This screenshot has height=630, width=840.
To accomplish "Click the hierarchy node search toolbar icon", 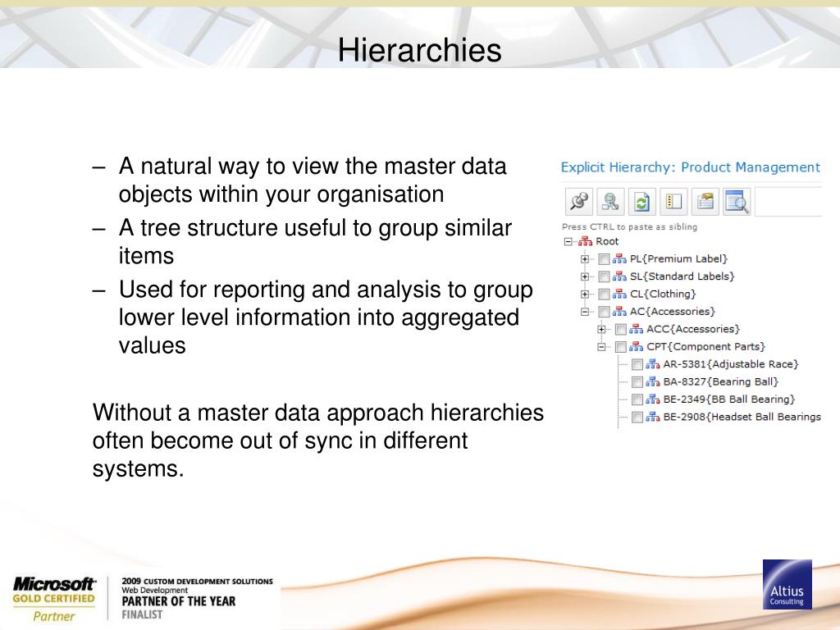I will [x=610, y=202].
